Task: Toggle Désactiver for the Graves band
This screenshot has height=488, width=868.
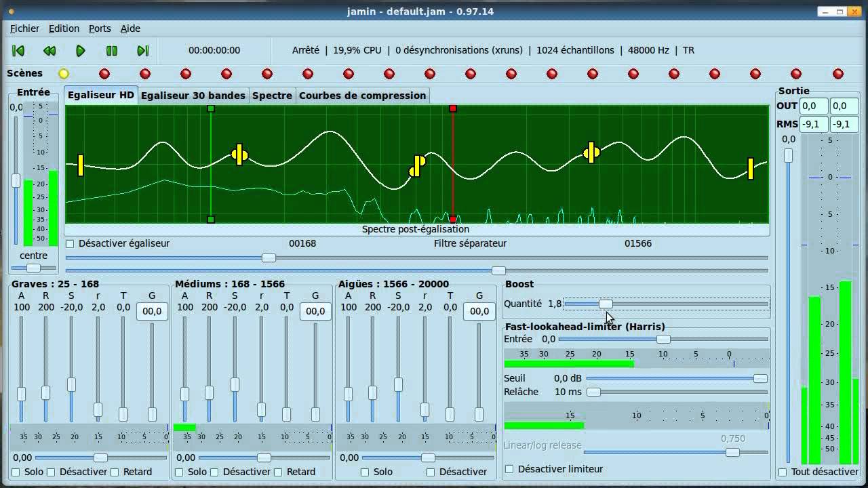Action: [51, 472]
